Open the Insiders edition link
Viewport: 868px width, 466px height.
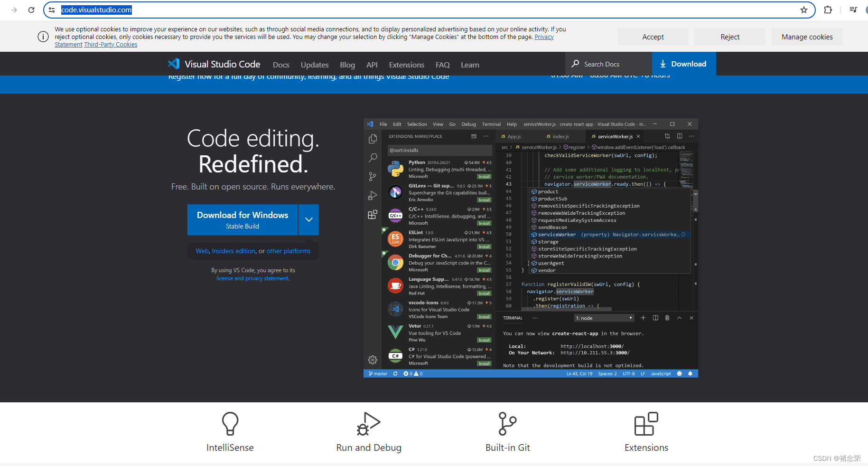tap(234, 251)
